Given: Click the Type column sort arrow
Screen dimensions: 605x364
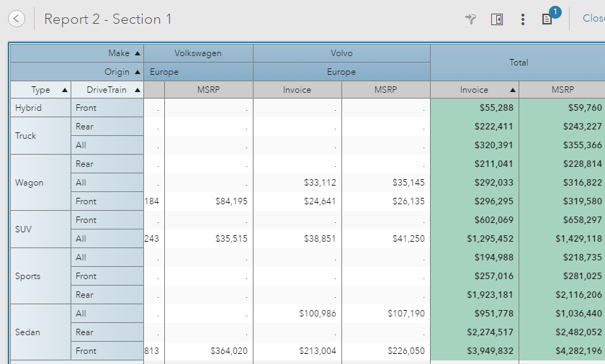Looking at the screenshot, I should click(x=65, y=91).
